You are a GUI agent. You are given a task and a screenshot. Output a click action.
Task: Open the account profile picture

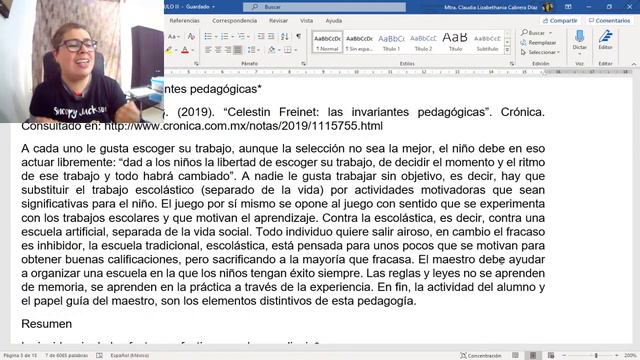(x=548, y=7)
